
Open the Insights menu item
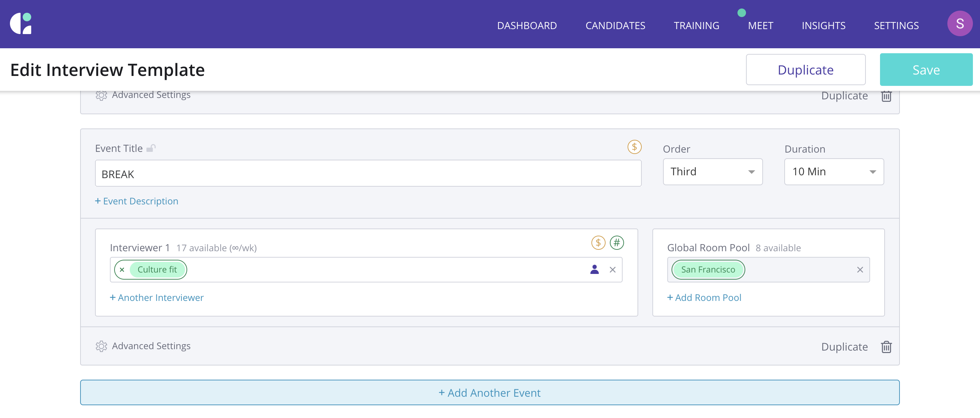point(823,26)
